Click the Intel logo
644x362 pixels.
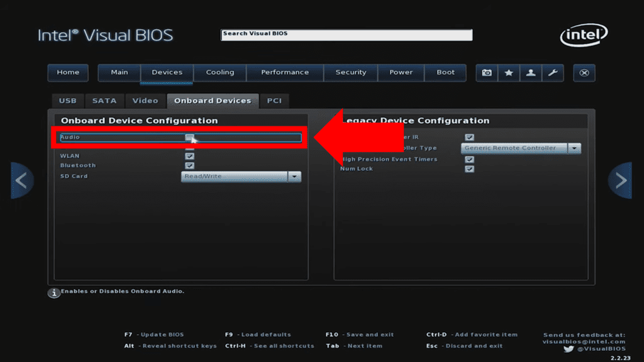tap(584, 35)
